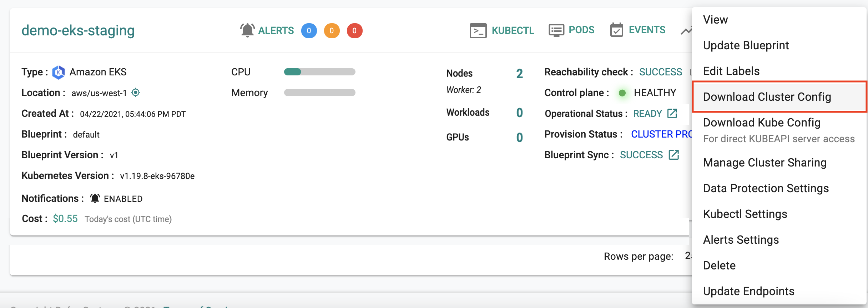The height and width of the screenshot is (308, 868).
Task: Click the KUBECTL terminal icon
Action: coord(478,31)
